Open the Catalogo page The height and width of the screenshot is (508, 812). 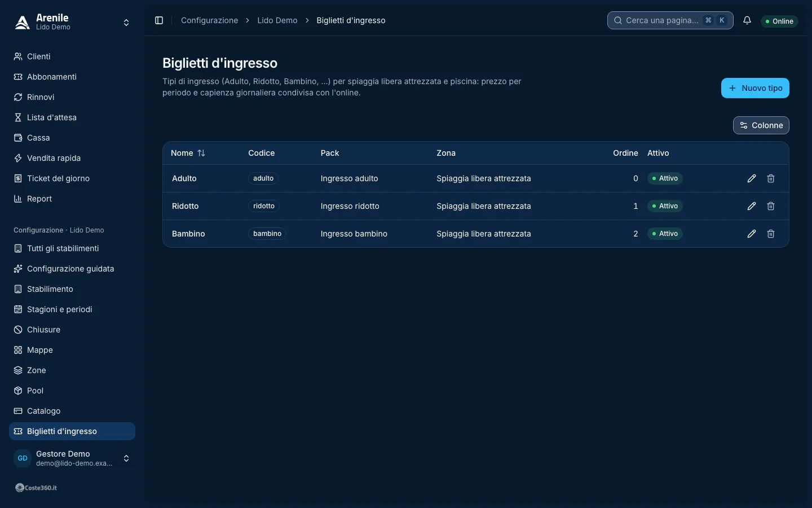(72, 411)
